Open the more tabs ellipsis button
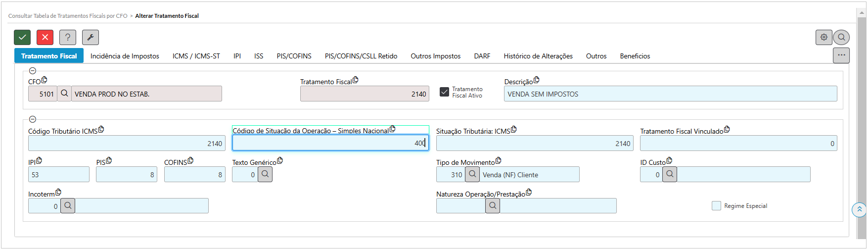This screenshot has width=868, height=250. (x=841, y=55)
